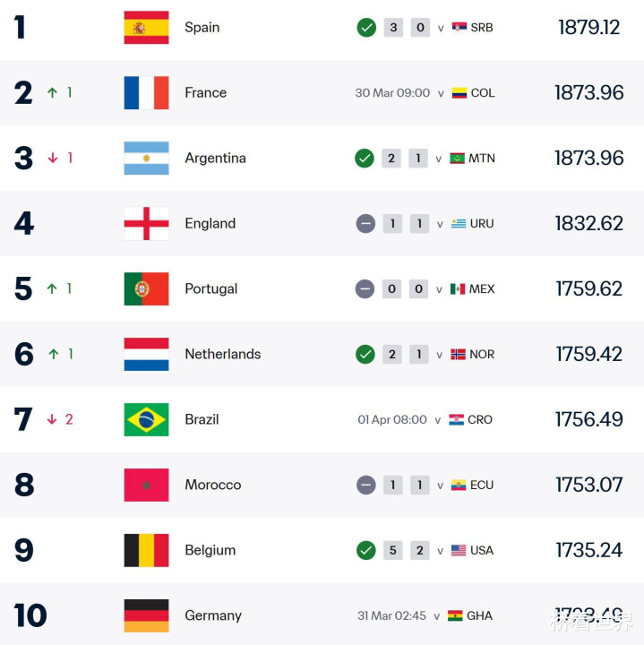Screen dimensions: 644x645
Task: Open the Netherlands team link
Action: (x=223, y=354)
